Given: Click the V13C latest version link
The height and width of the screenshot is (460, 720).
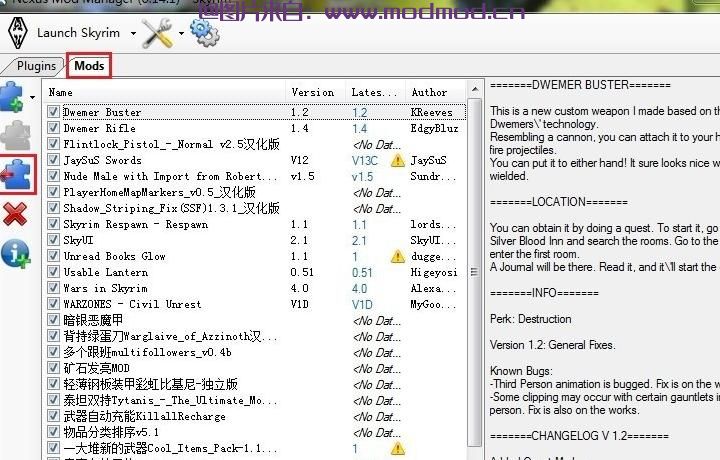Looking at the screenshot, I should pos(365,161).
